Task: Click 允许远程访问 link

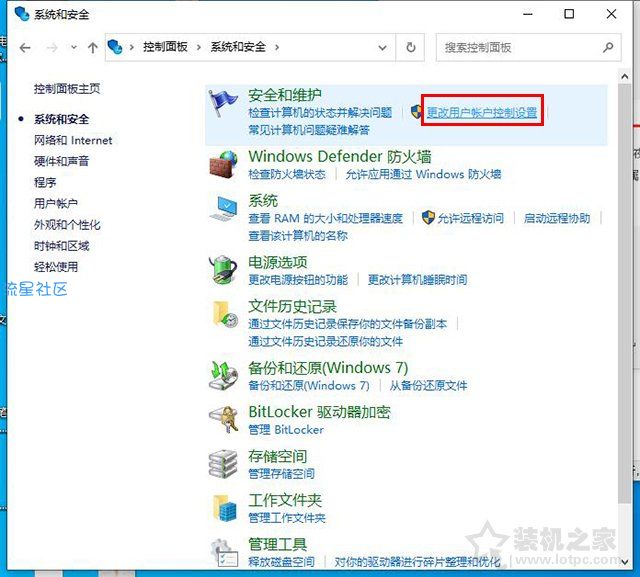Action: (471, 218)
